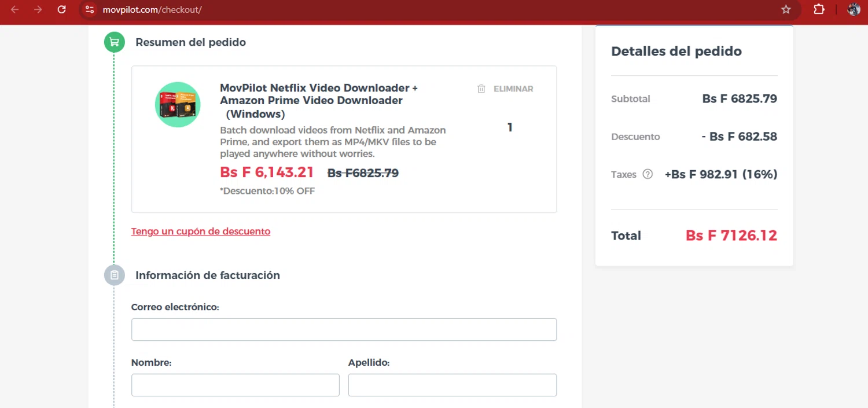Click the "Resumen del pedido" heading
868x408 pixels.
tap(190, 42)
